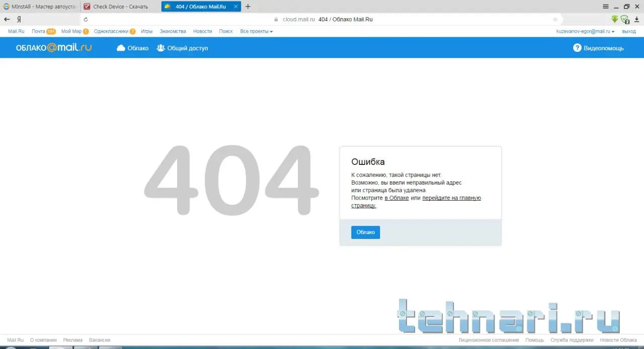The height and width of the screenshot is (349, 644).
Task: Open the browser hamburger menu
Action: (606, 7)
